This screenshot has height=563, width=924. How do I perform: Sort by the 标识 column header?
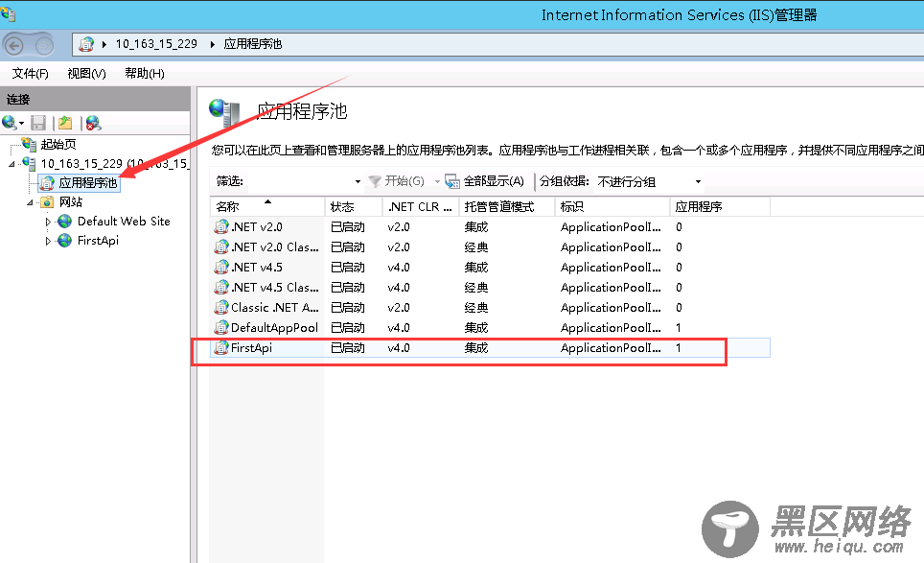612,207
